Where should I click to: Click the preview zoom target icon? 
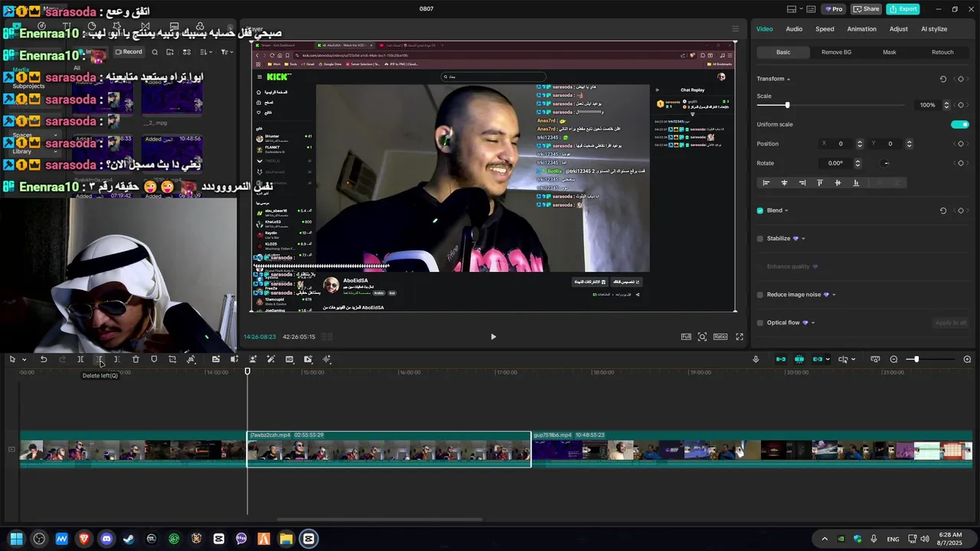702,337
